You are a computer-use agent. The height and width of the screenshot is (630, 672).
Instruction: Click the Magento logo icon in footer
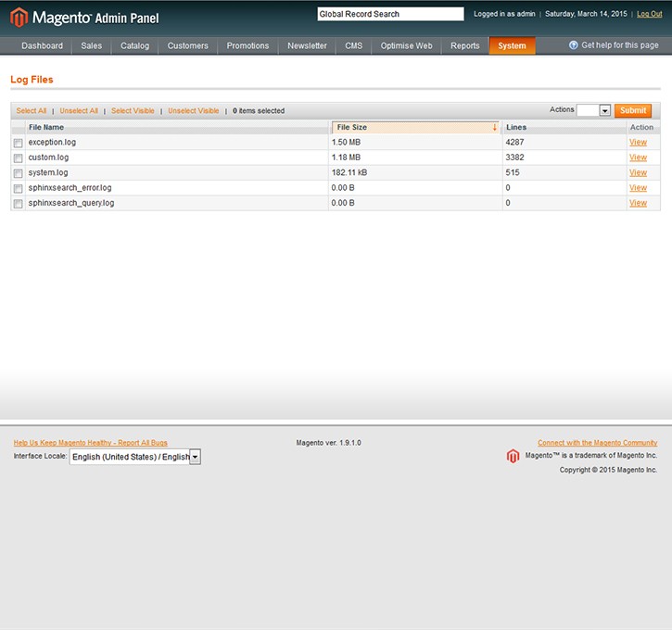(513, 456)
